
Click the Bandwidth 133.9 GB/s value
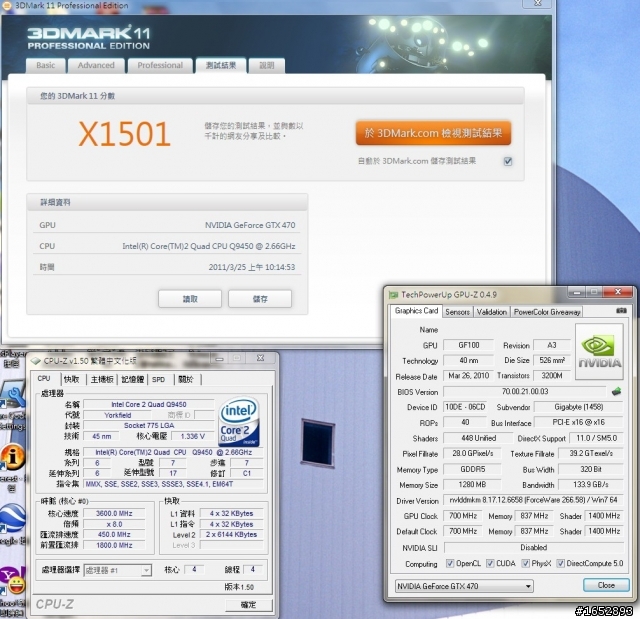pyautogui.click(x=591, y=485)
